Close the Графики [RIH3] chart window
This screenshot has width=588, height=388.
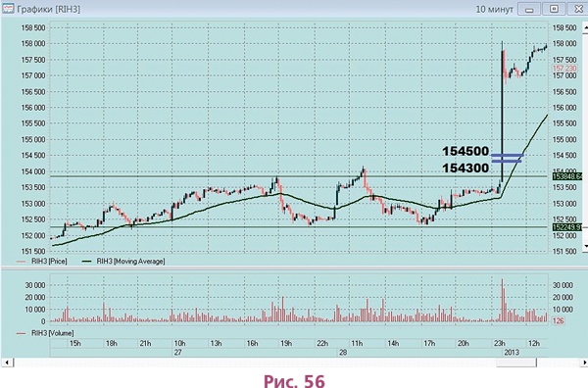[578, 9]
